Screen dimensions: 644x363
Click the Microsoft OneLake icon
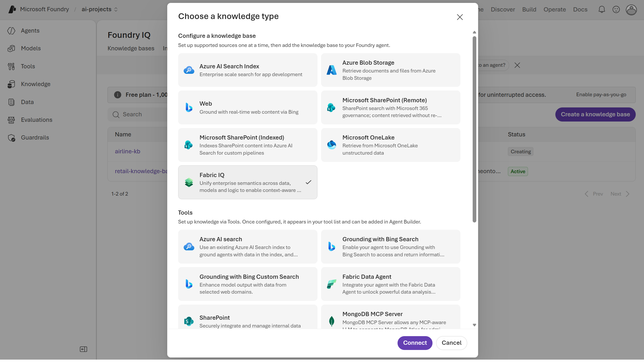[x=332, y=145]
